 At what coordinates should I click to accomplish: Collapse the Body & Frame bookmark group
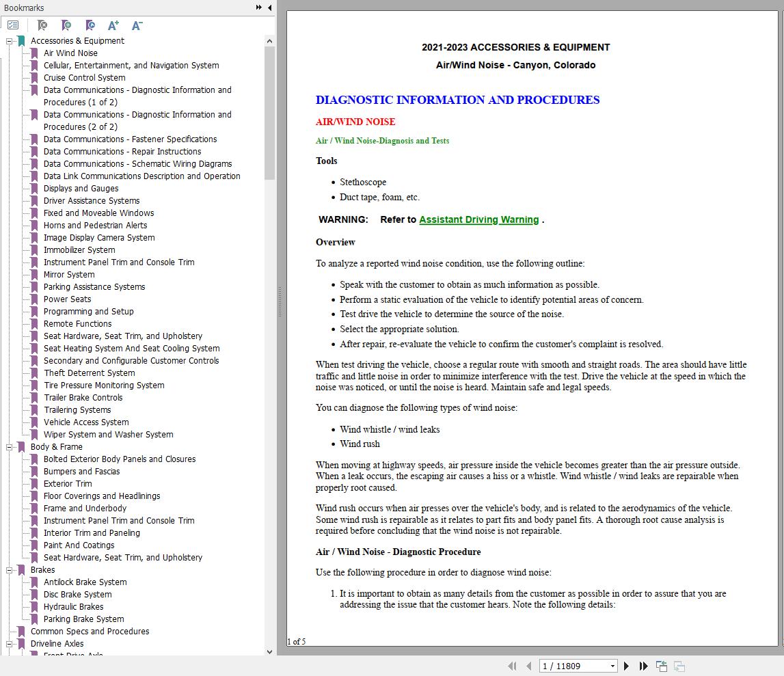[x=9, y=447]
